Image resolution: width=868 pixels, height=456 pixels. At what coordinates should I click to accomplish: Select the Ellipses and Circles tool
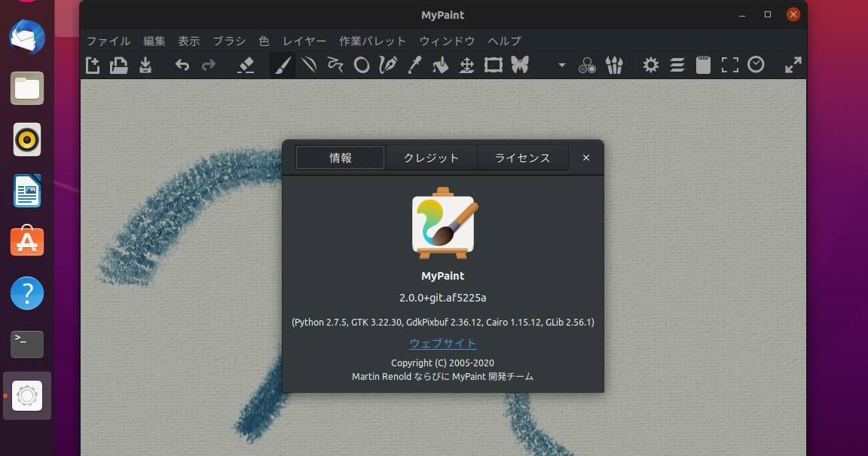361,65
